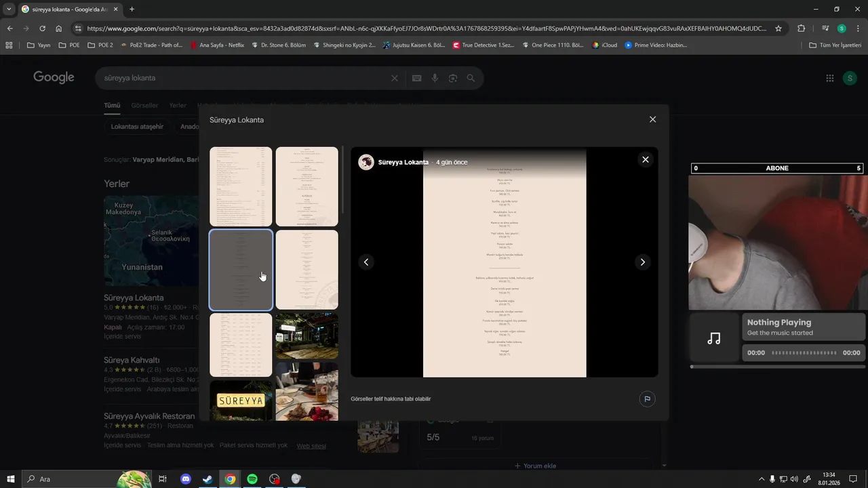
Task: Open the Süreyya Kahvaltı place result
Action: (132, 360)
